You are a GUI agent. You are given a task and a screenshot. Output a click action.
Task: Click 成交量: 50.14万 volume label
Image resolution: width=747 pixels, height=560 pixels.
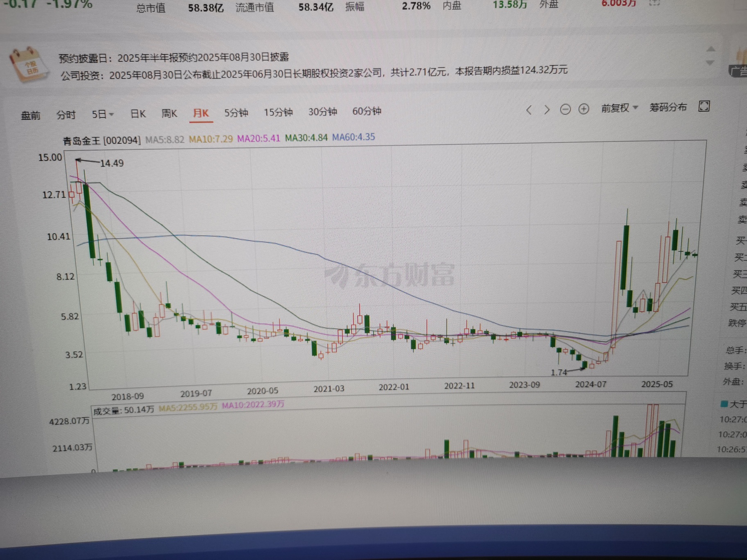(124, 410)
